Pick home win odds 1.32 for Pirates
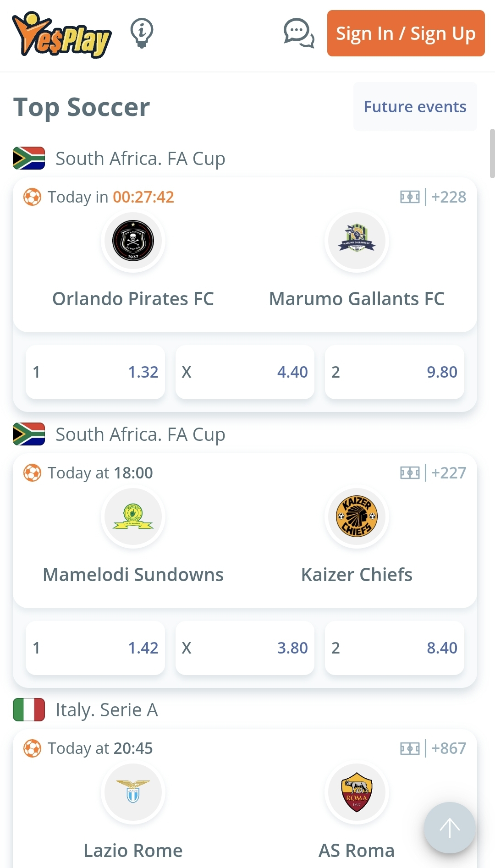 tap(95, 372)
